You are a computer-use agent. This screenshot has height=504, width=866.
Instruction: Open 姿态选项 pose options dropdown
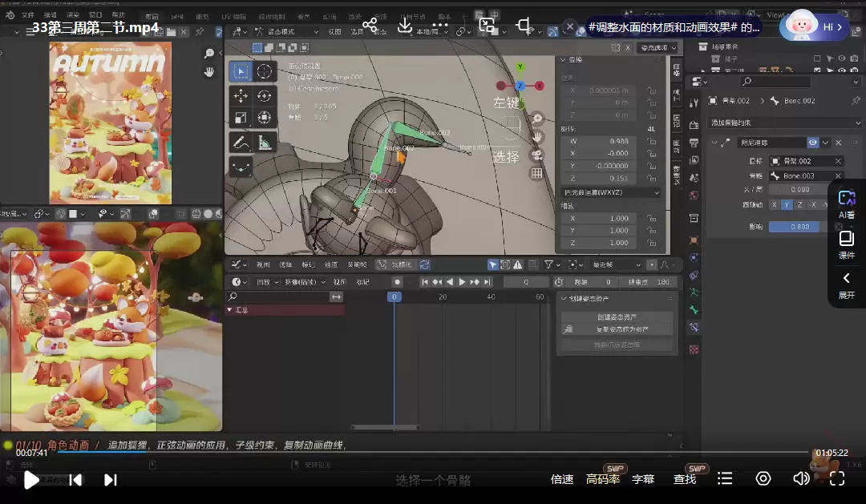[x=658, y=48]
